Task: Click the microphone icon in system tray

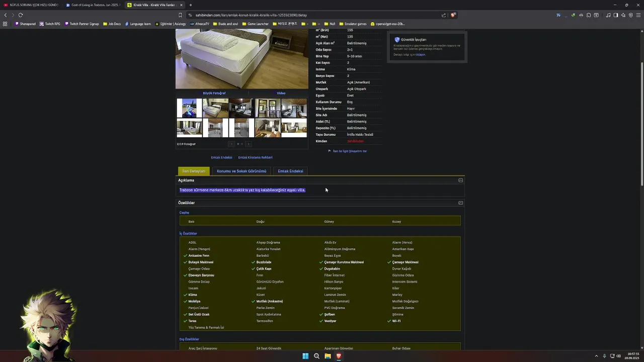Action: (604, 356)
